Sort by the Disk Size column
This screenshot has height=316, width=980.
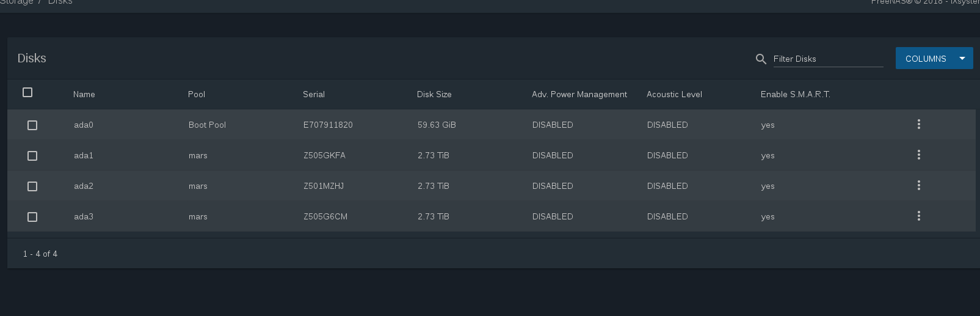434,94
